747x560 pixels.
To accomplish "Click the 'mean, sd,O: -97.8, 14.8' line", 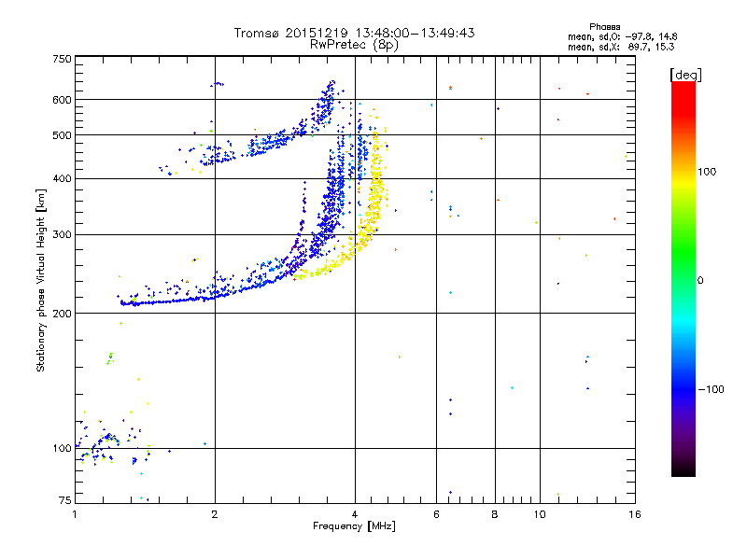I will click(623, 36).
